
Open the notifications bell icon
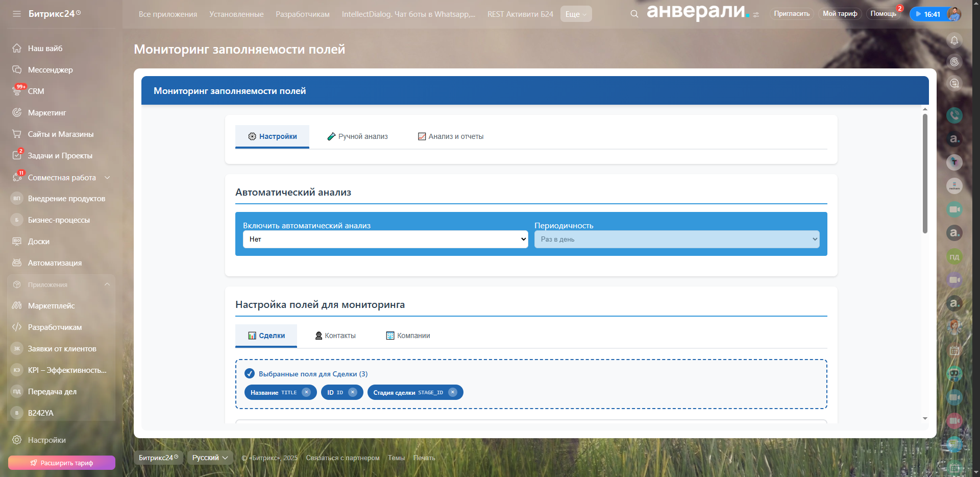(x=954, y=40)
